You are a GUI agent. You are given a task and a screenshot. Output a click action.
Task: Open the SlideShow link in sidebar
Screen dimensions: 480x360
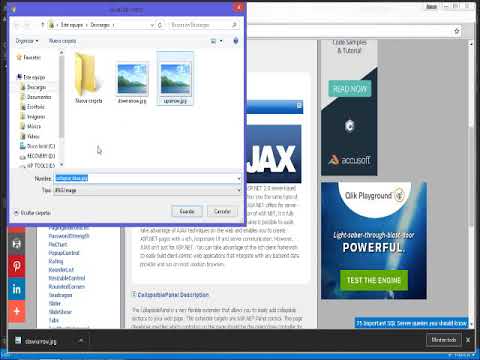(60, 312)
